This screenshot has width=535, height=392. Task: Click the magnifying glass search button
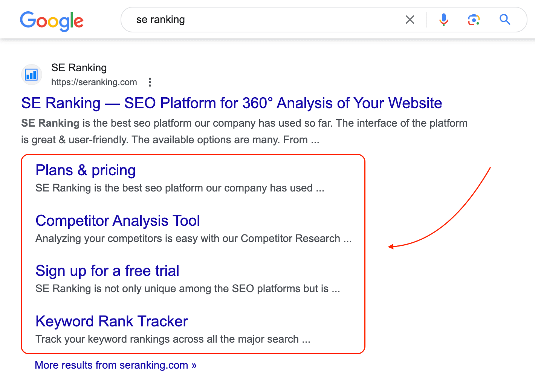tap(505, 20)
